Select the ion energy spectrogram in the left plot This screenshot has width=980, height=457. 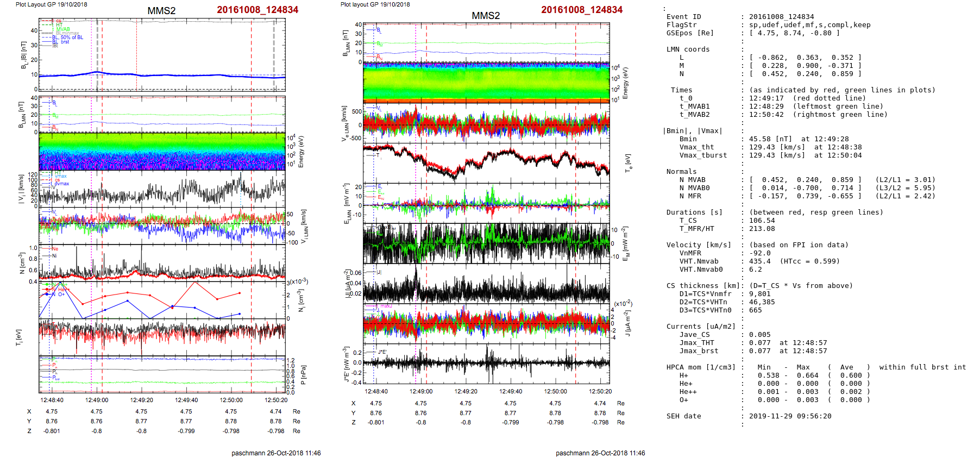point(162,152)
